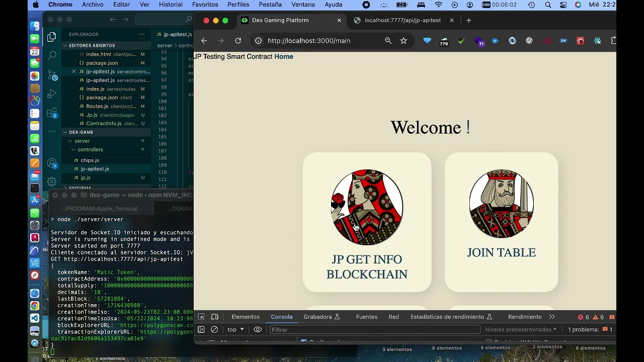The width and height of the screenshot is (644, 362).
Task: Open VS Code Manage gear icon
Action: 52,182
